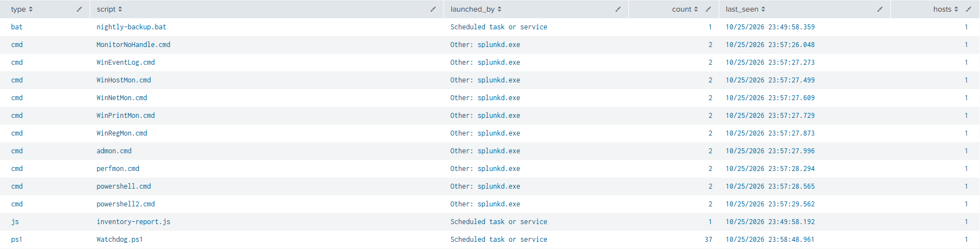
Task: Click the ps1 type cell
Action: [x=17, y=240]
